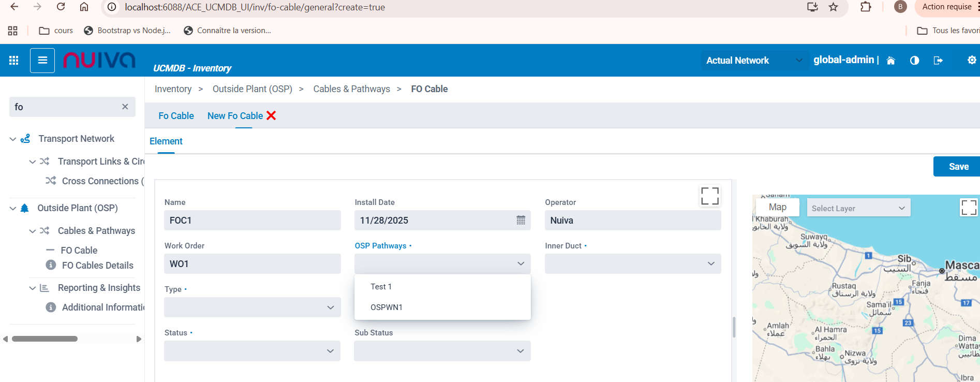Viewport: 980px width, 382px height.
Task: Switch to the Fo Cable tab
Action: coord(176,116)
